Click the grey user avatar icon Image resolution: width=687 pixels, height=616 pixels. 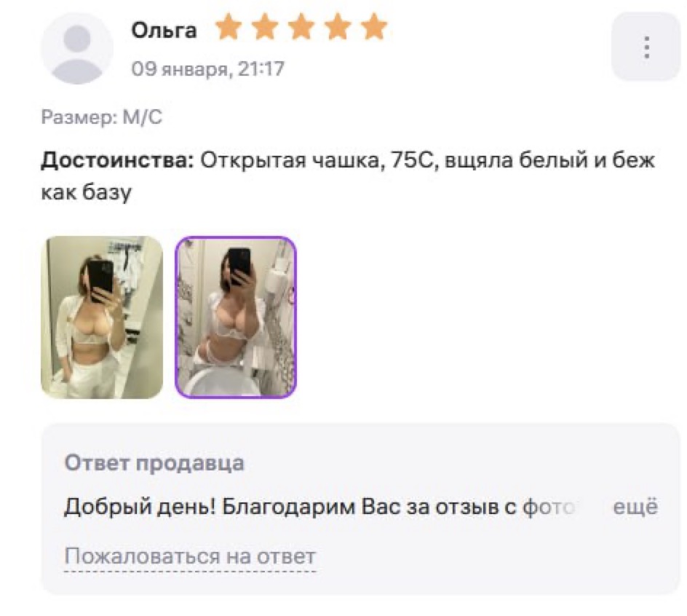77,48
